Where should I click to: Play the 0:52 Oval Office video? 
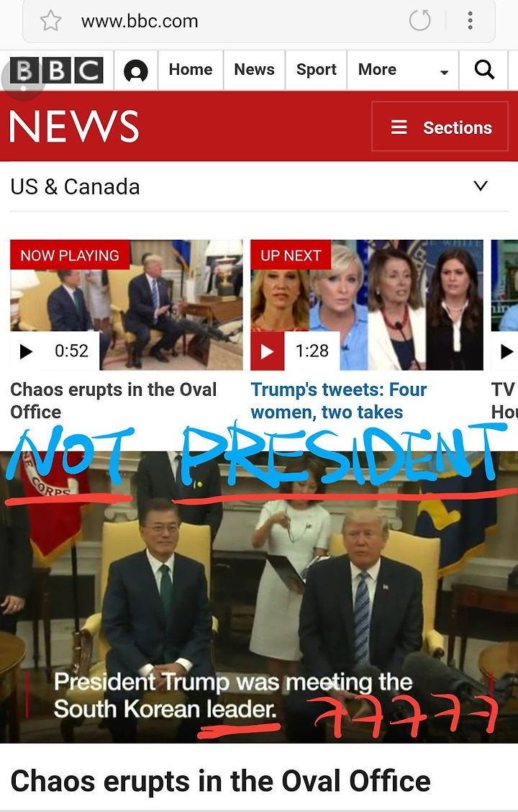[27, 351]
